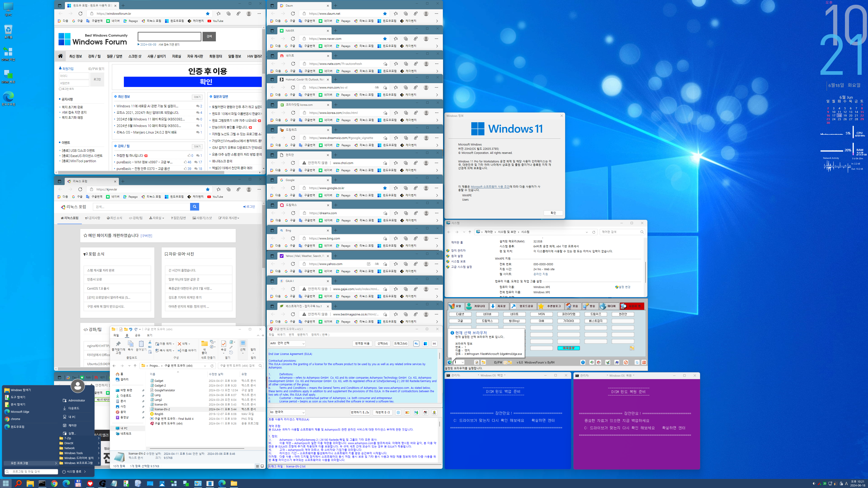The image size is (868, 488).
Task: Open the ko 한국어 target language dropdown
Action: coord(287,412)
